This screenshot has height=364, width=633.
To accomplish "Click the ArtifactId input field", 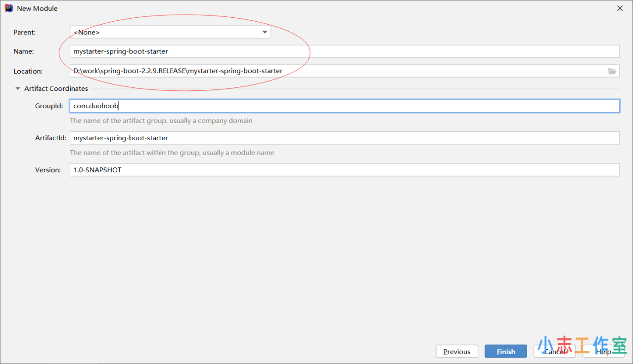I will coord(344,138).
